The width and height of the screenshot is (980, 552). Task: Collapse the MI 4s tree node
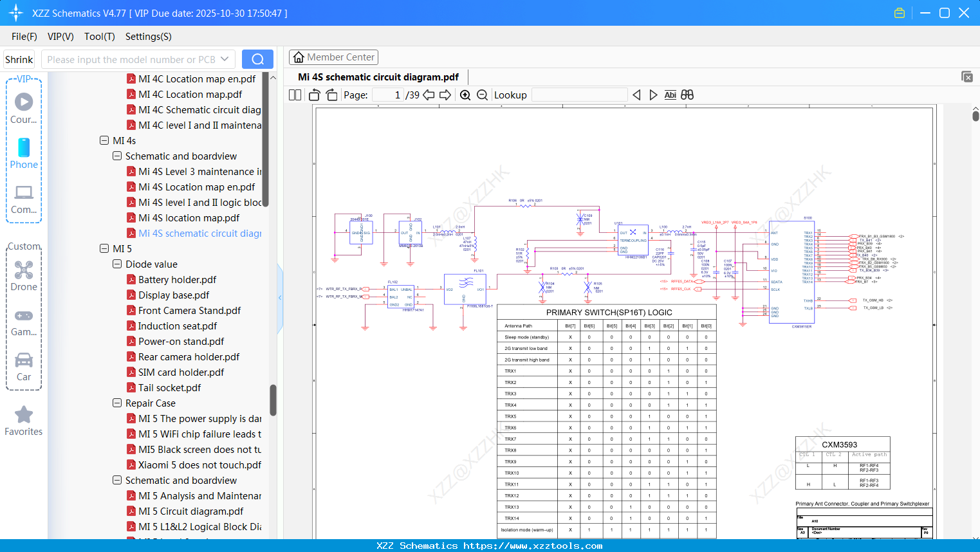[104, 140]
